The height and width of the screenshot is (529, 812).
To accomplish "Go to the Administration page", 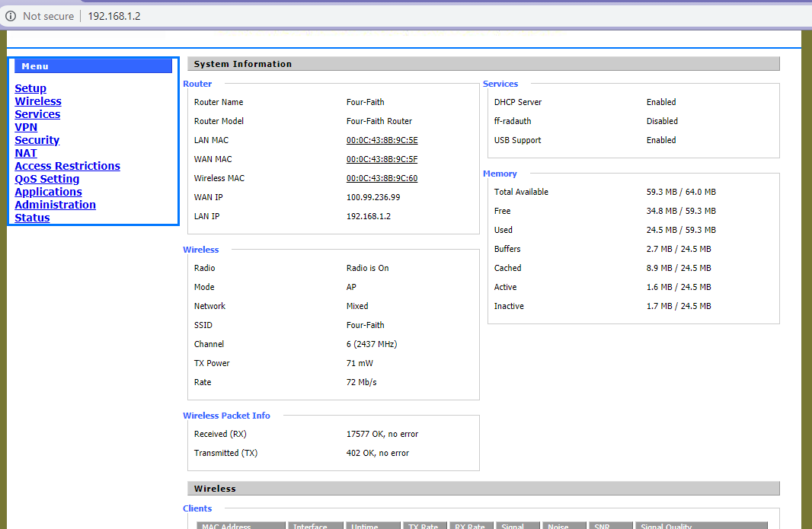I will 55,205.
